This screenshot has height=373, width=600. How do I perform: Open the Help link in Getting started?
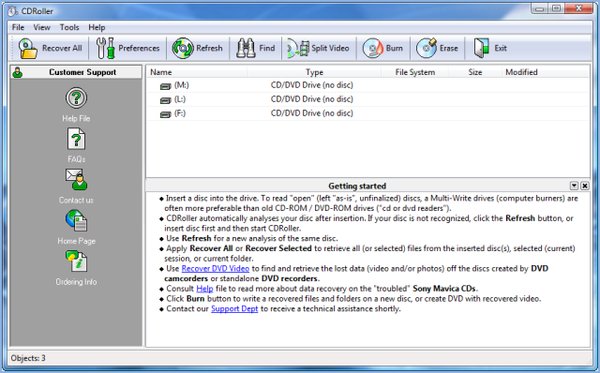click(x=205, y=288)
